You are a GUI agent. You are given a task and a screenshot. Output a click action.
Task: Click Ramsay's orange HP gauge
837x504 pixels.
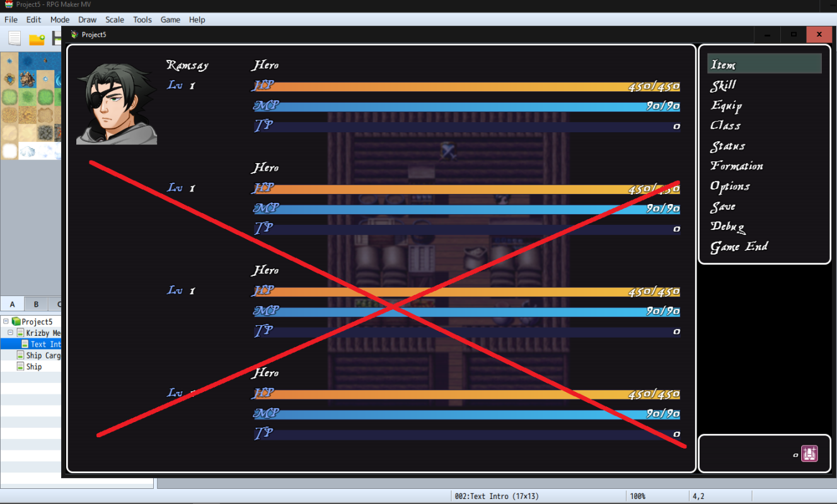click(466, 87)
